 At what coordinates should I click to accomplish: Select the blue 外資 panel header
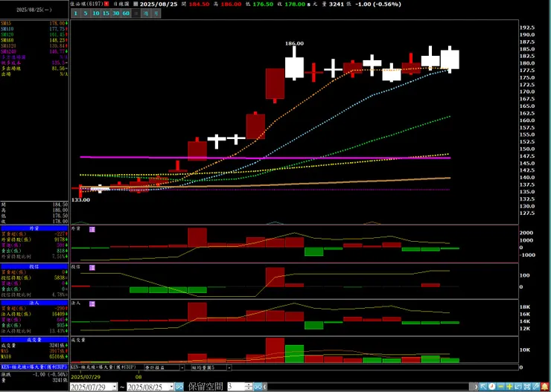[34, 228]
